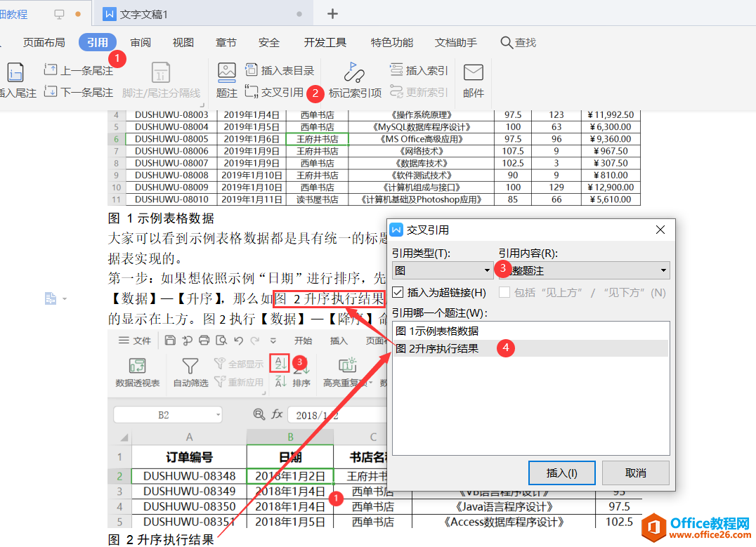Screen dimensions: 756x547
Task: Go to 下一条尾注
Action: point(79,91)
